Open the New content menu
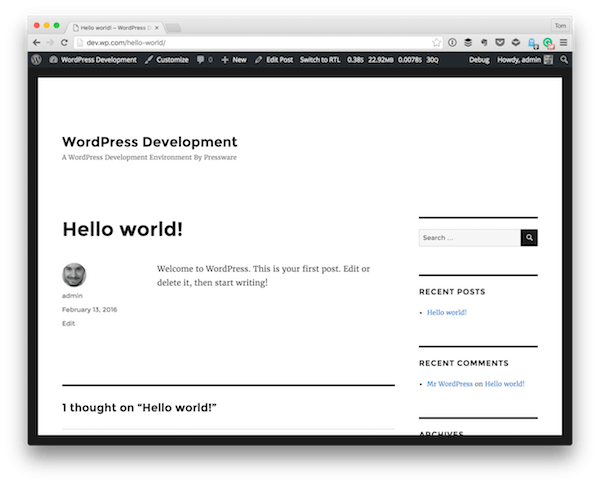The height and width of the screenshot is (485, 600). [234, 60]
